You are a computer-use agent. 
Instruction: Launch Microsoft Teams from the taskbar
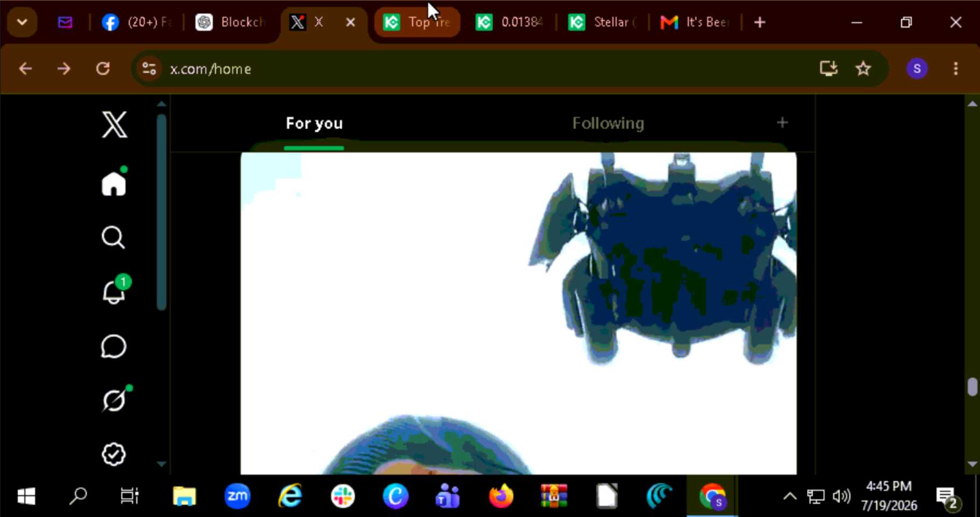[x=448, y=496]
